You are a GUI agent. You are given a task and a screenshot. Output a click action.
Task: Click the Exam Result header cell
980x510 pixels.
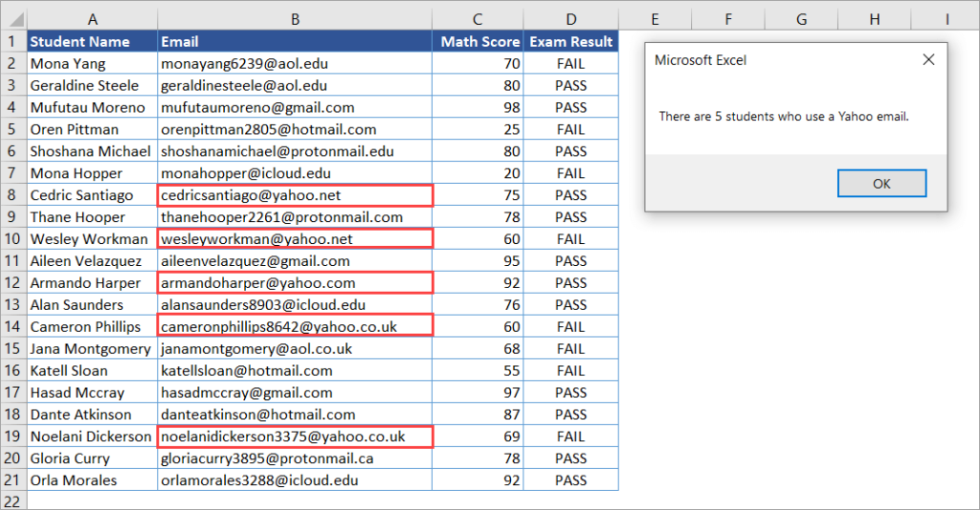[x=570, y=41]
